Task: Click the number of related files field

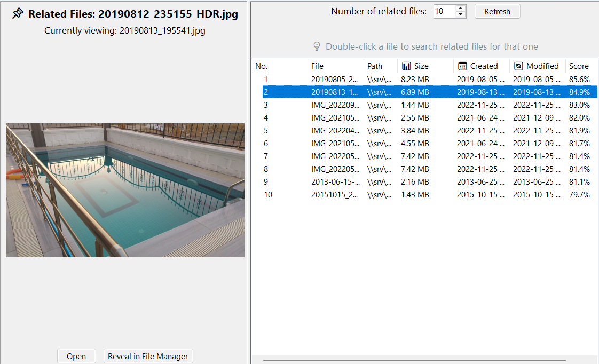Action: pos(445,11)
